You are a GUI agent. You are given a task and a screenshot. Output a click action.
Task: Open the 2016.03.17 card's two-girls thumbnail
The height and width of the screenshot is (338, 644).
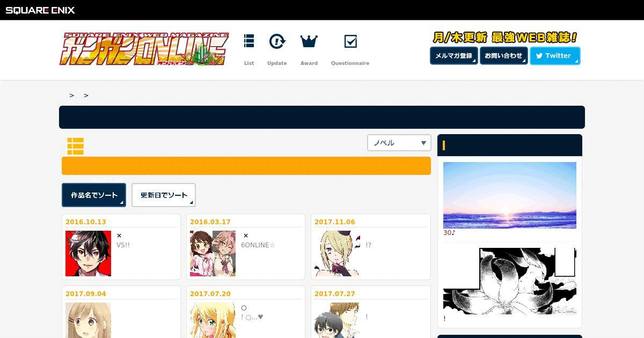(x=213, y=254)
